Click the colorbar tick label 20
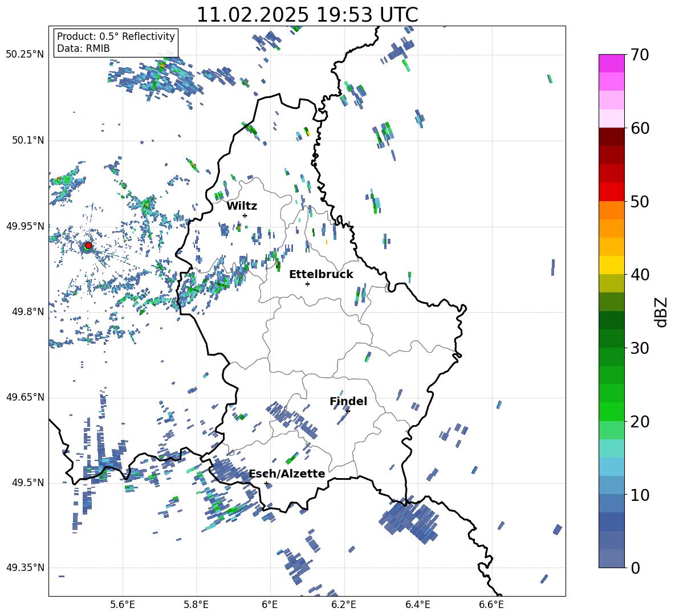Screen dimensions: 675x616 click(x=640, y=421)
